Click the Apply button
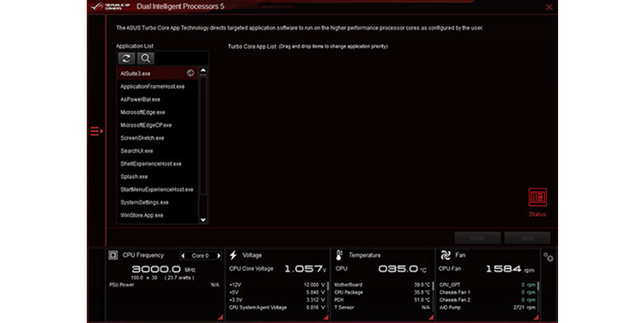 tap(527, 238)
